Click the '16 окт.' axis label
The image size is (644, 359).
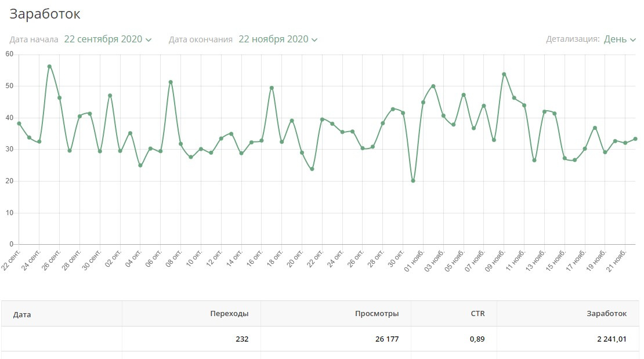click(255, 259)
